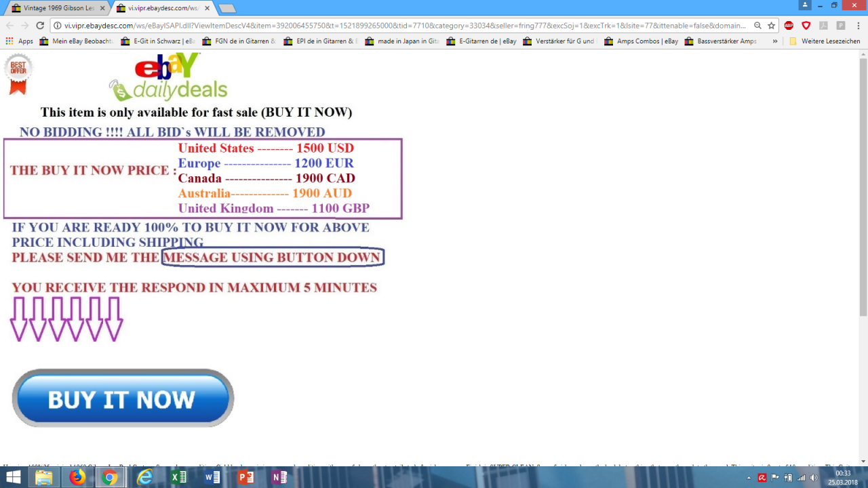This screenshot has height=488, width=868.
Task: Go back using the browser back arrow
Action: [9, 26]
